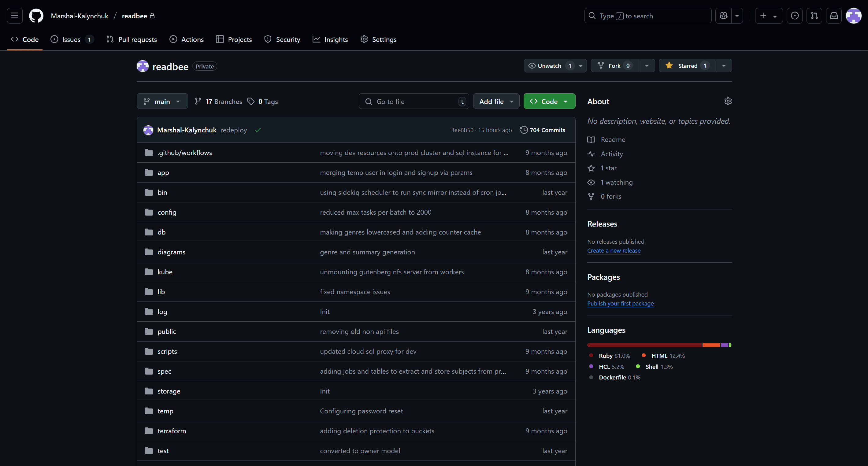Open GitHub Copilot from the header
868x466 pixels.
[x=723, y=16]
